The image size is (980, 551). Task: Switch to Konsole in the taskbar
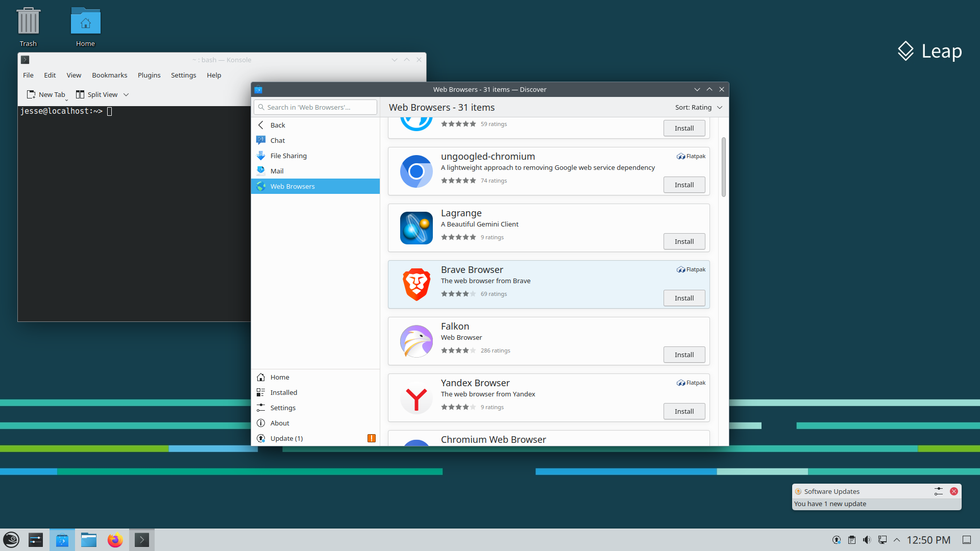coord(142,540)
